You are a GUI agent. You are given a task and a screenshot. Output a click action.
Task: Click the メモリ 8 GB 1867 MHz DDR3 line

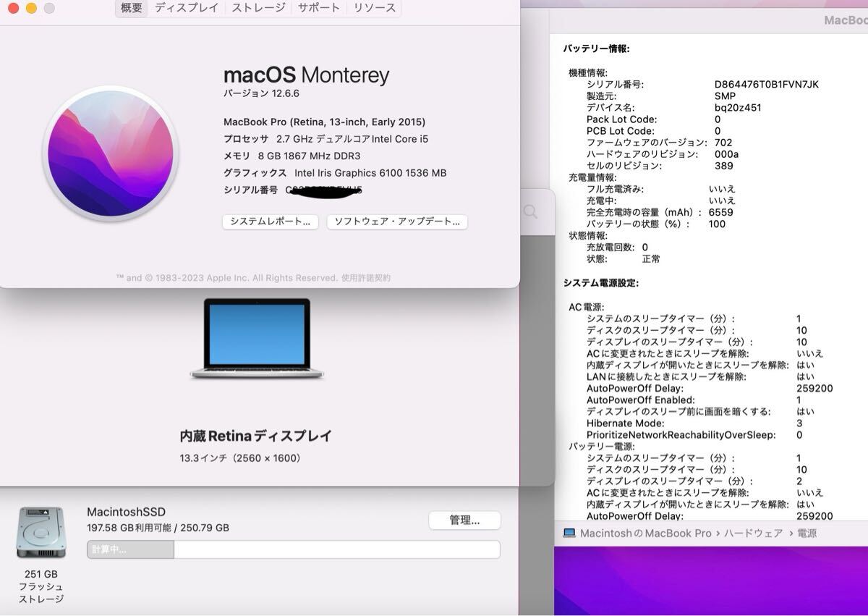point(292,156)
